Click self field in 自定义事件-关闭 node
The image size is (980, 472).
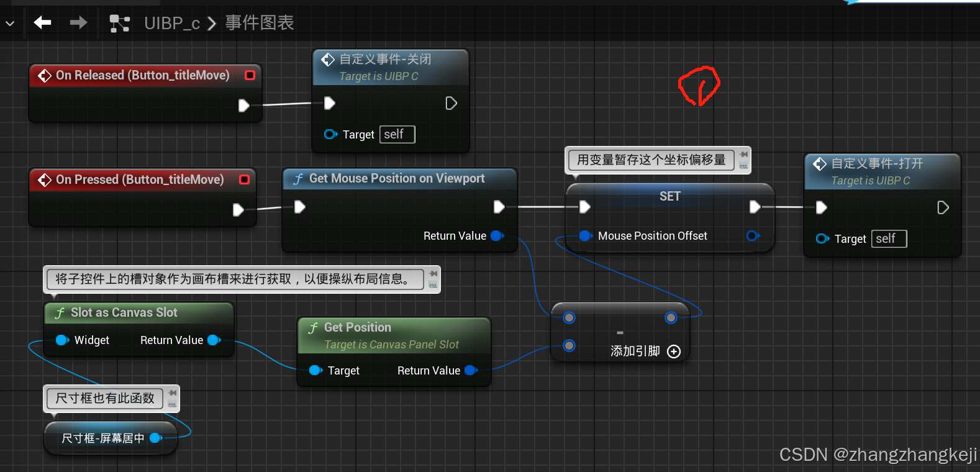pyautogui.click(x=397, y=134)
